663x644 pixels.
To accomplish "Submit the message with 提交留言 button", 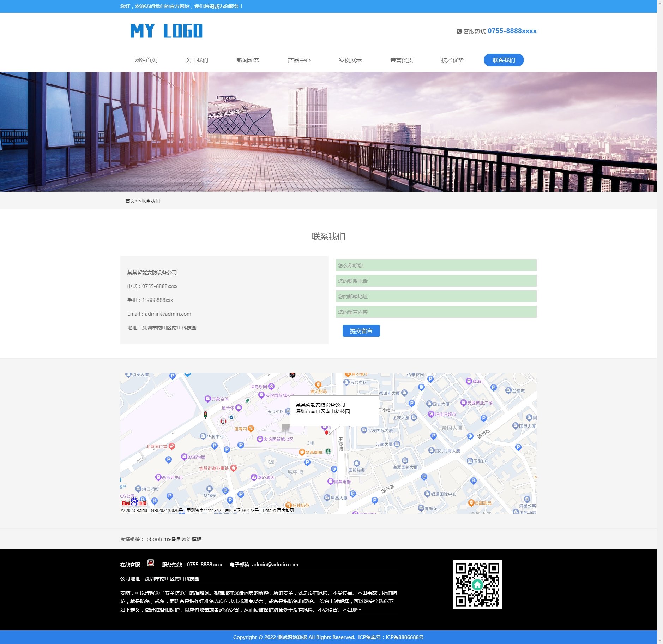I will click(x=361, y=331).
